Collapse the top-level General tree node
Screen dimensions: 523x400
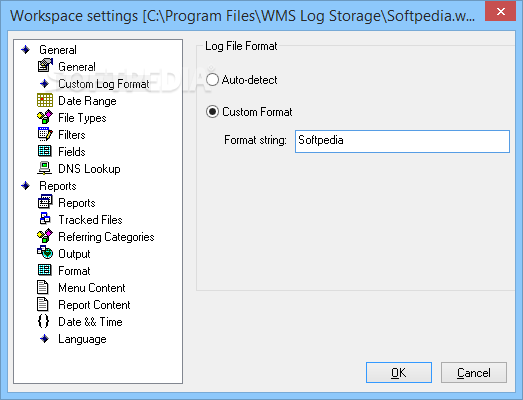[x=26, y=50]
